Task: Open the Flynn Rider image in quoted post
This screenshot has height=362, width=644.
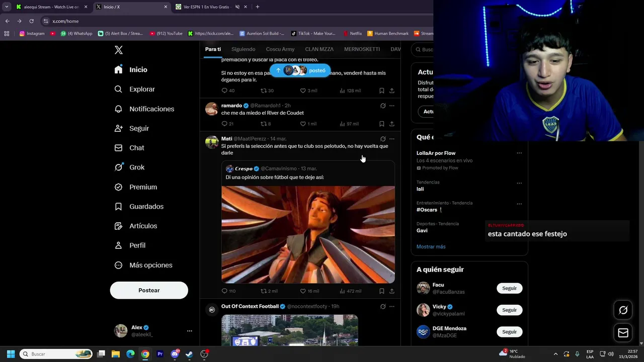Action: tap(308, 235)
